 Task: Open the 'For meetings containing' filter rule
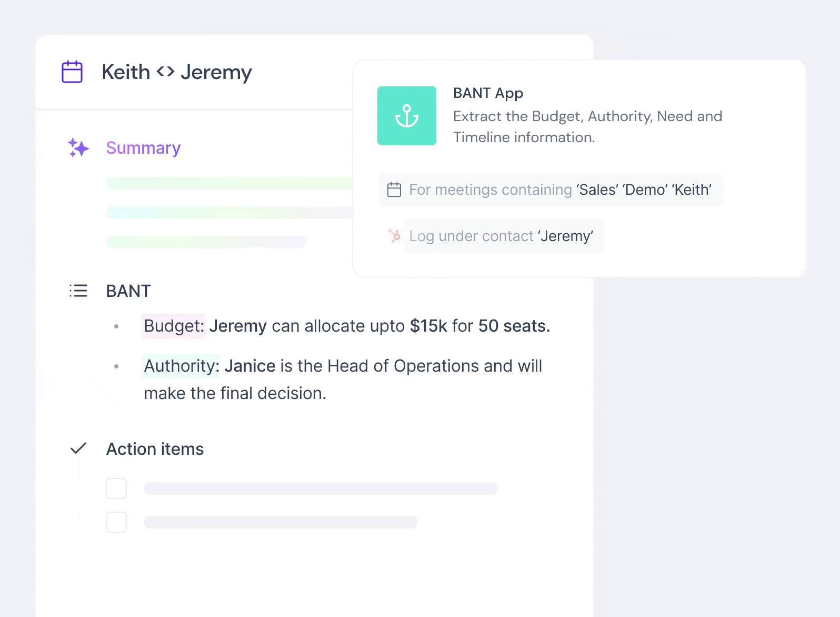(x=551, y=190)
